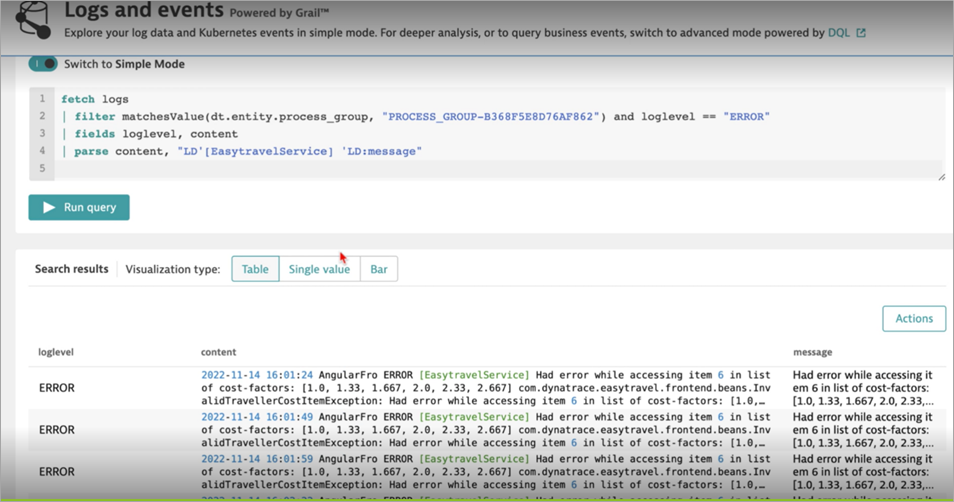Viewport: 954px width, 502px height.
Task: Click the resize handle of the query editor
Action: [941, 176]
